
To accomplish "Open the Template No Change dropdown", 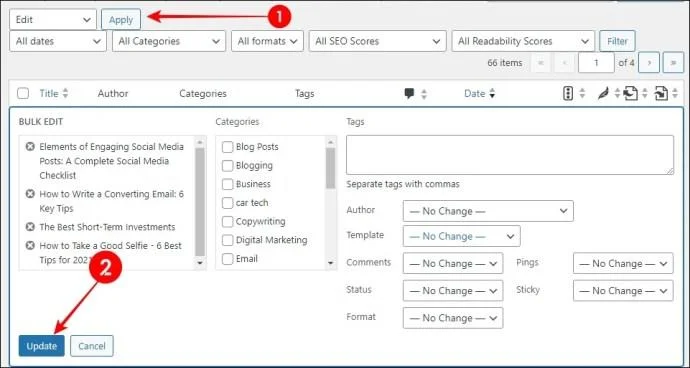I will click(462, 236).
